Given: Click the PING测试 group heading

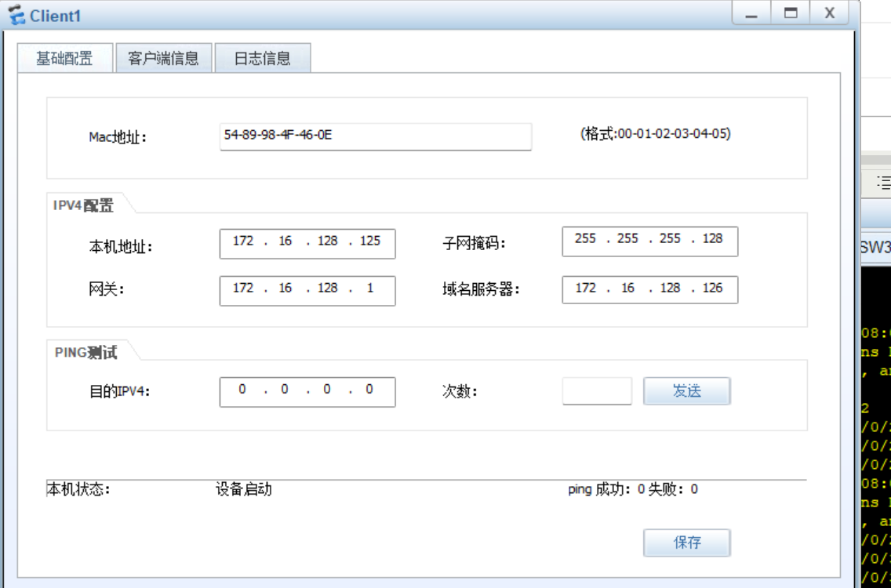Looking at the screenshot, I should click(85, 352).
